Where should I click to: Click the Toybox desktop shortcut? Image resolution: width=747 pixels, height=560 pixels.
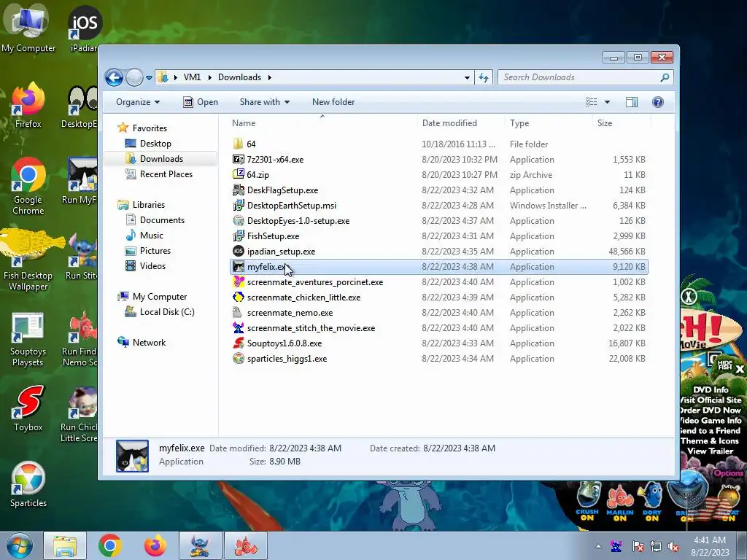28,408
